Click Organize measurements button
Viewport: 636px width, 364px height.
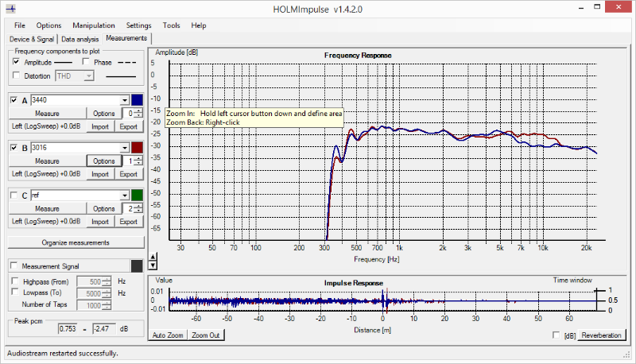(x=76, y=242)
